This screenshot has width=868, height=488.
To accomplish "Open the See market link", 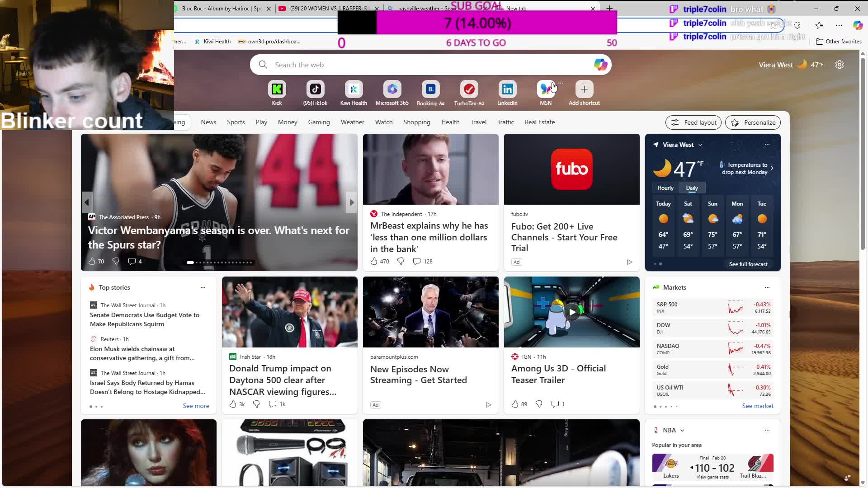I will click(758, 406).
